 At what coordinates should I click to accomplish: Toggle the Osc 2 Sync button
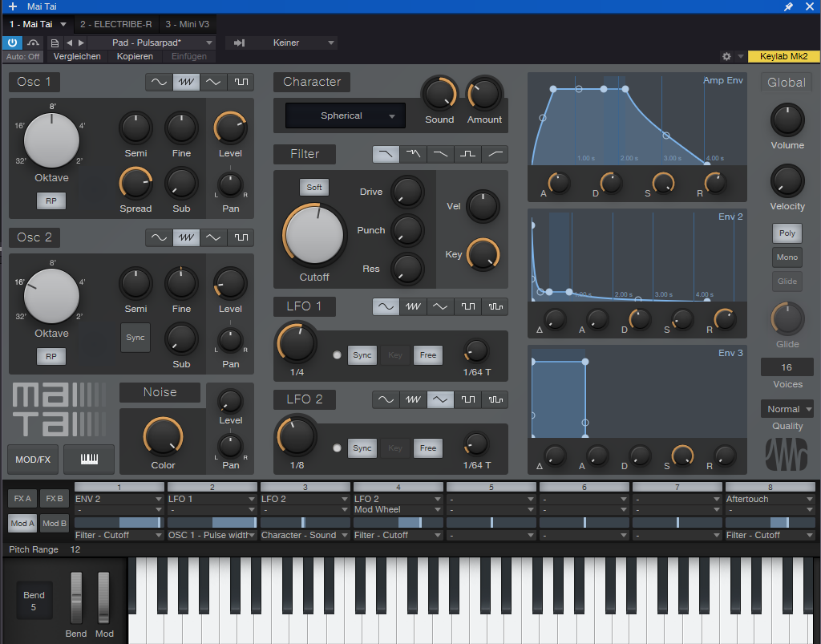click(135, 338)
